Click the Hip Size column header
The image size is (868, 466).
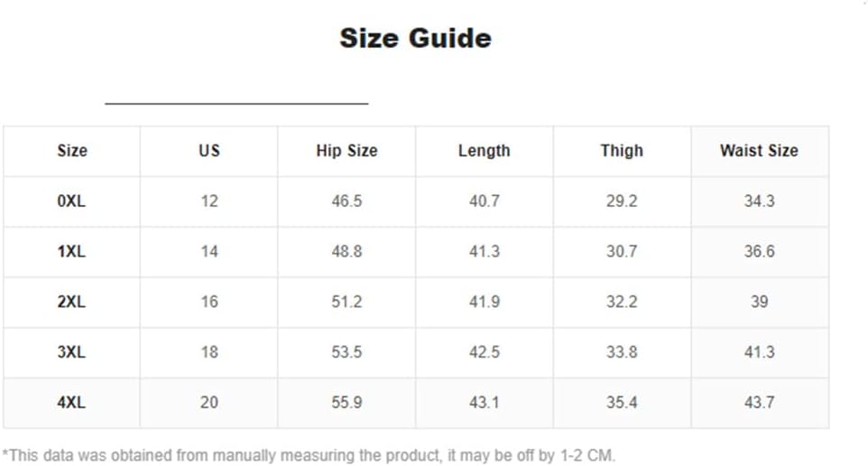346,151
